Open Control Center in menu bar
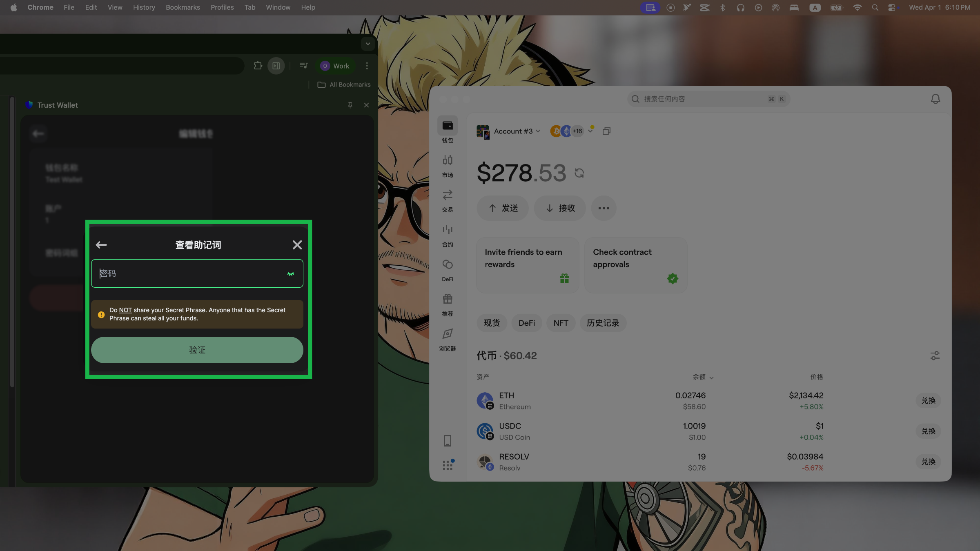Image resolution: width=980 pixels, height=551 pixels. click(892, 7)
